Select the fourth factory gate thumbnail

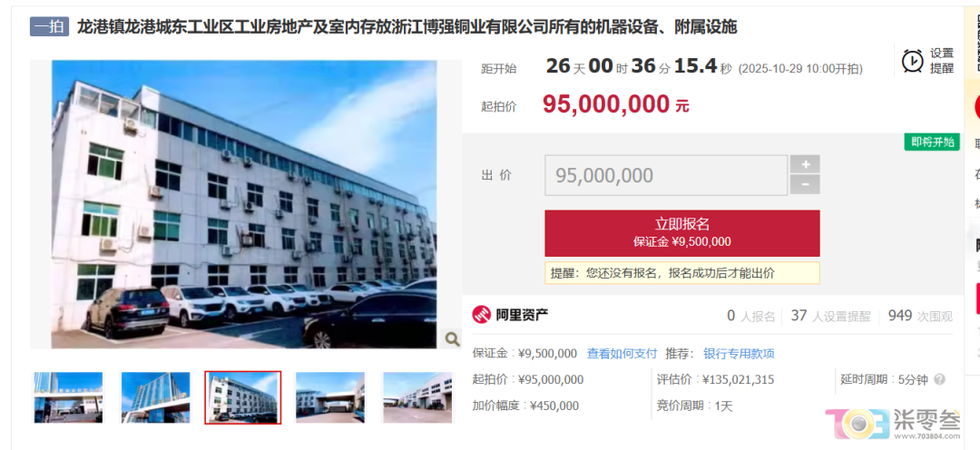pos(330,397)
